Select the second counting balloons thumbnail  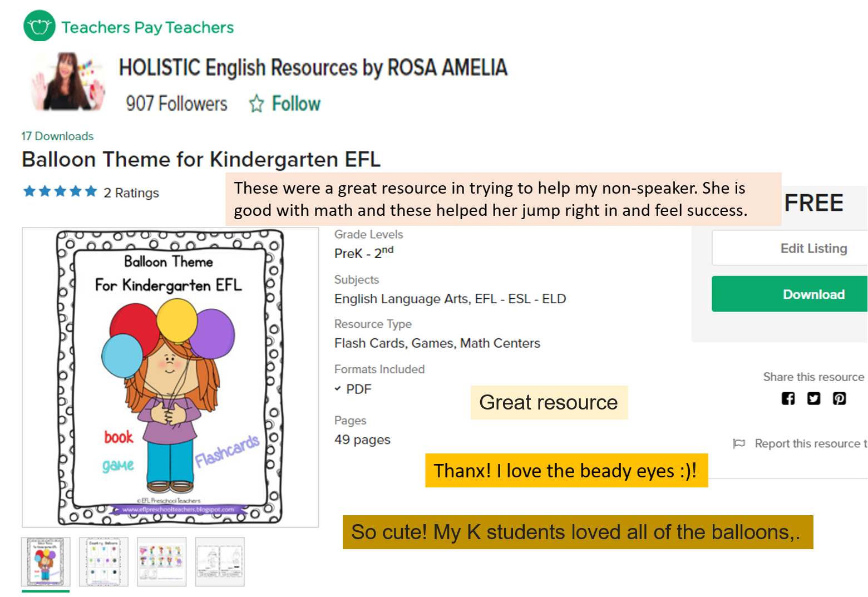[x=103, y=561]
